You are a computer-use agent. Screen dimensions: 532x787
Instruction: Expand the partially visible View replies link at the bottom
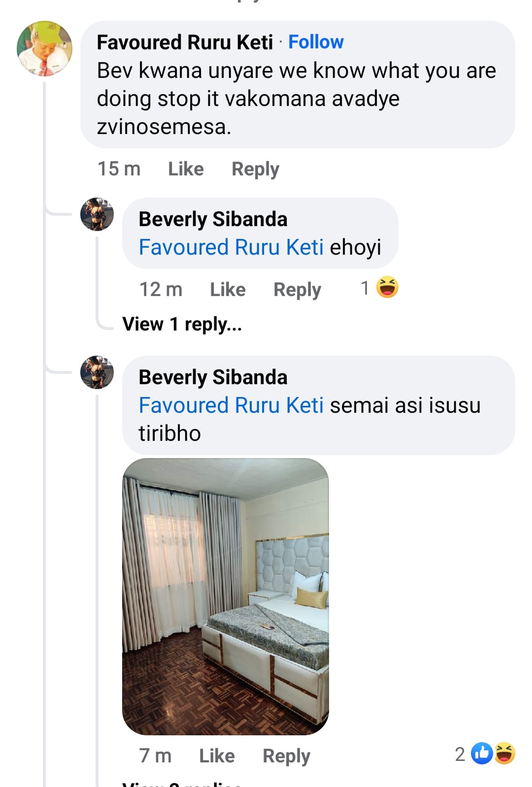pos(182,783)
